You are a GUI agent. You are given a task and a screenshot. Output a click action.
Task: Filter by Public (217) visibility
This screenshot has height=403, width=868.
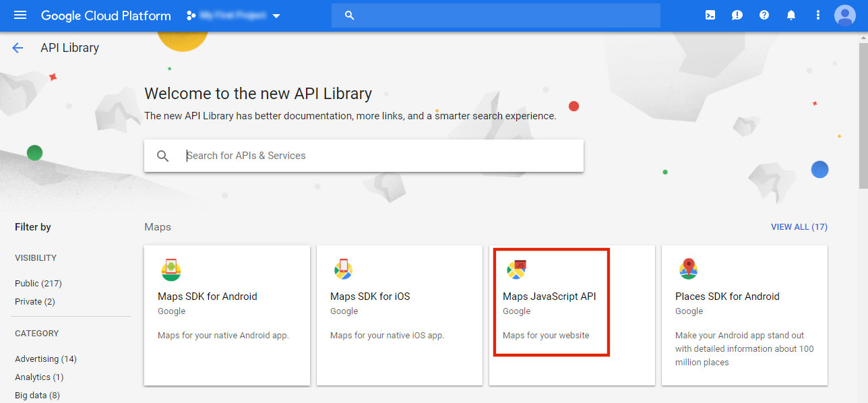click(38, 284)
